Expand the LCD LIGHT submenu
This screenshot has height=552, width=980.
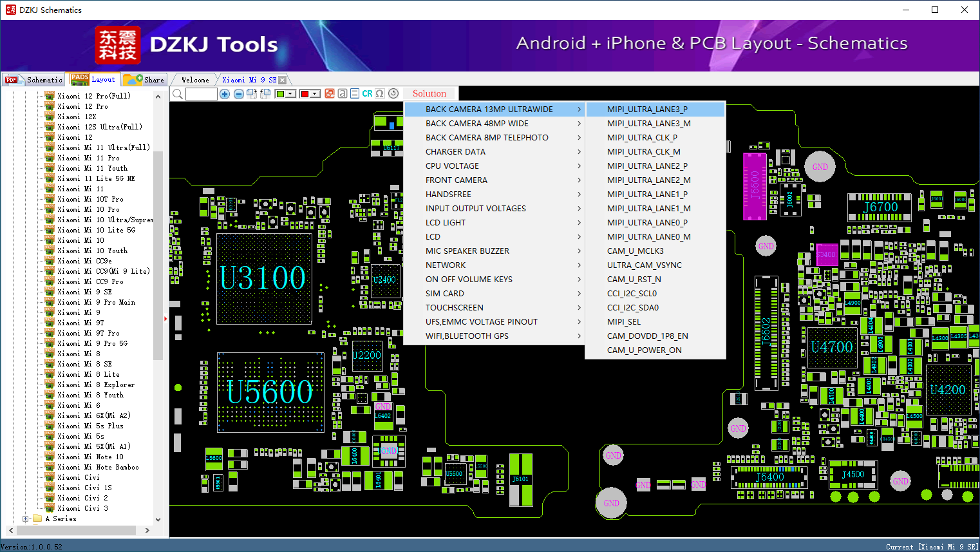coord(494,223)
